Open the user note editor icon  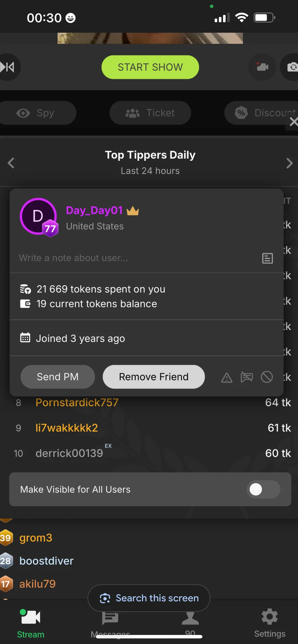(267, 258)
